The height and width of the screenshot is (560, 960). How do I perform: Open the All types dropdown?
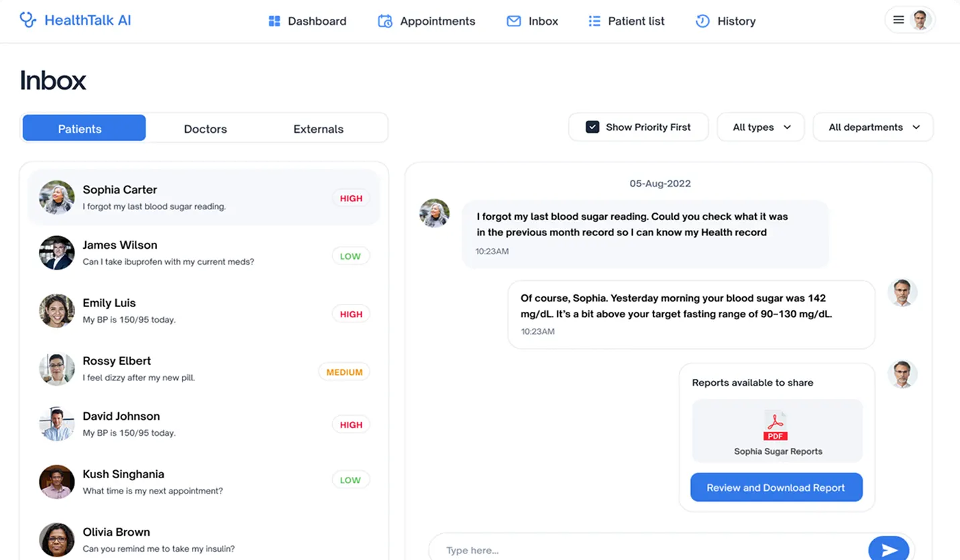coord(759,126)
